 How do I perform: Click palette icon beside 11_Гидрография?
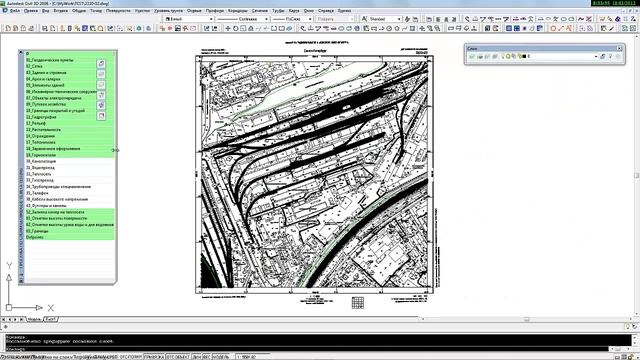pos(101,116)
